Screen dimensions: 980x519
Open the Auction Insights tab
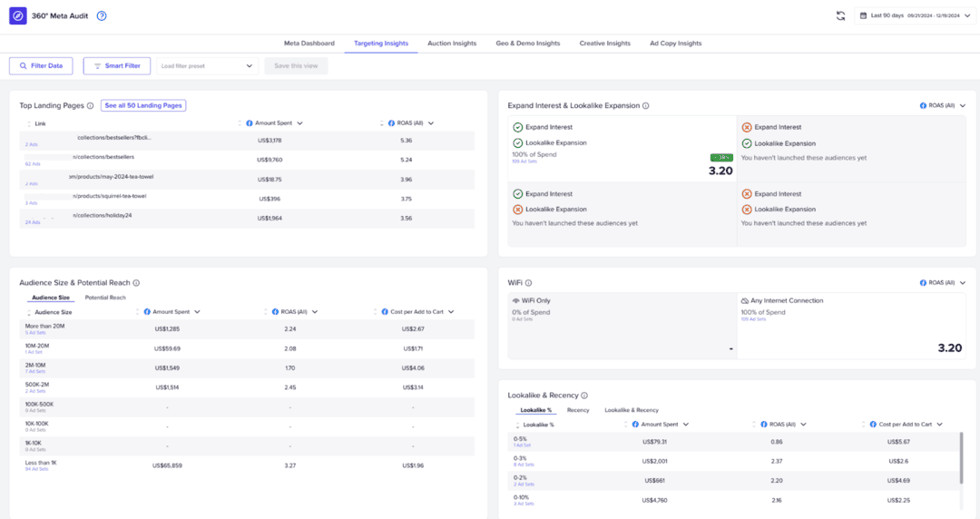coord(452,44)
